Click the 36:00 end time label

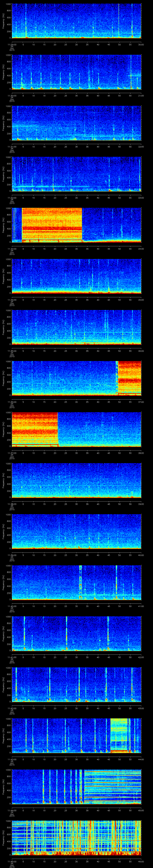click(141, 351)
